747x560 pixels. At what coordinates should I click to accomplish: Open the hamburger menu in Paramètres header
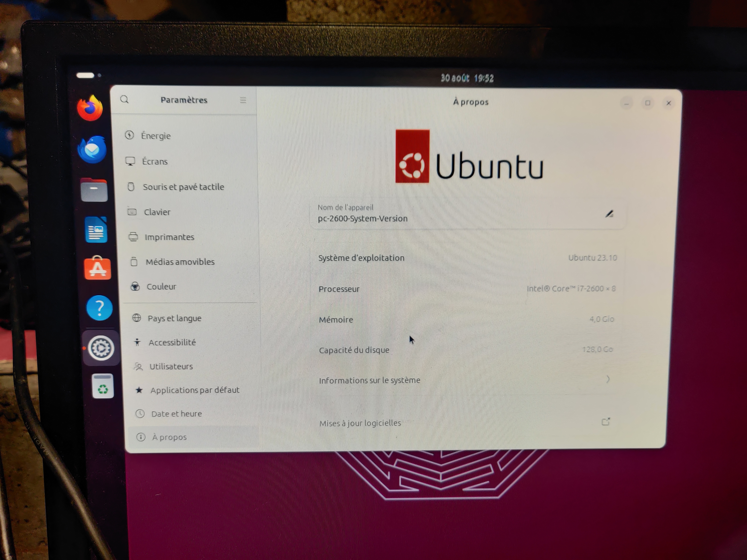pos(243,100)
